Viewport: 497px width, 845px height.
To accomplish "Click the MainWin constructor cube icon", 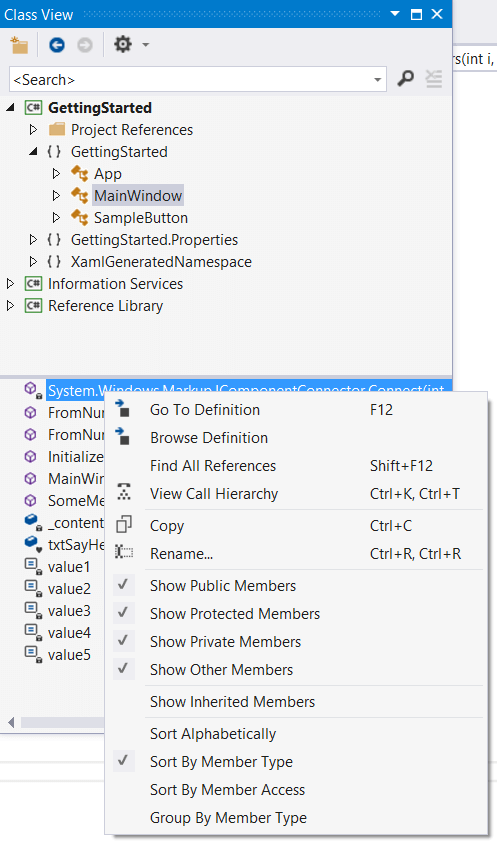I will pos(31,479).
